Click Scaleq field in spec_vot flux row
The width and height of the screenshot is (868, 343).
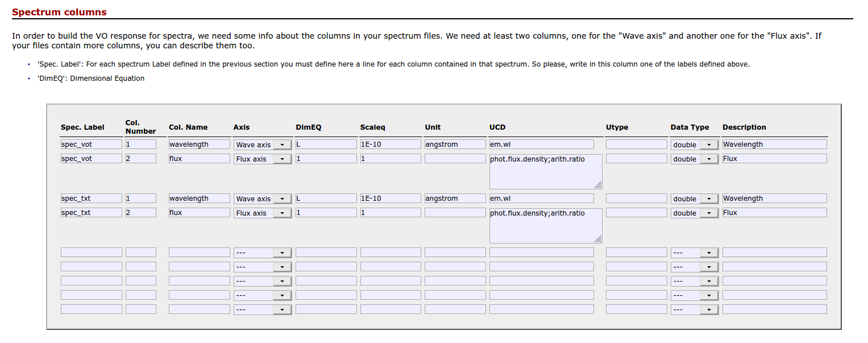pyautogui.click(x=391, y=159)
